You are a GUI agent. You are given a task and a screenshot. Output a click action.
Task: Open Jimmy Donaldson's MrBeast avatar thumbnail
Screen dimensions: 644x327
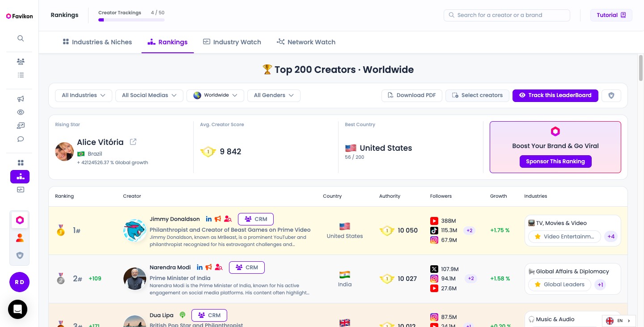tap(135, 231)
